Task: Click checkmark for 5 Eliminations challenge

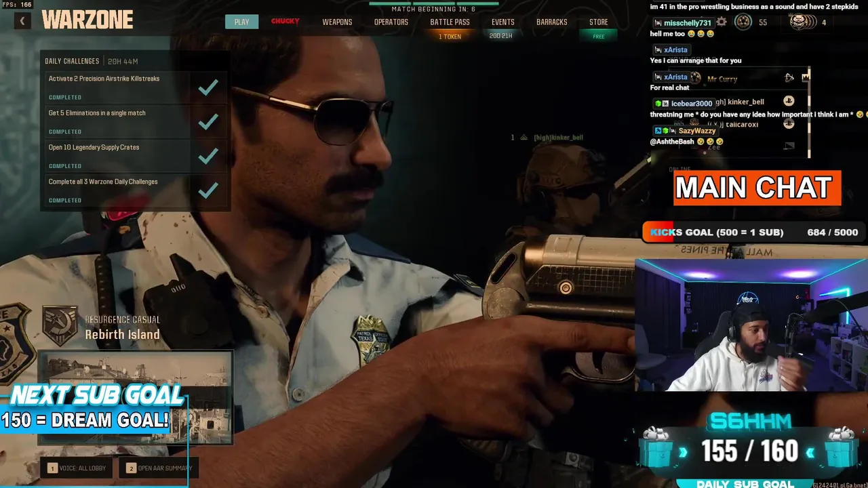Action: click(208, 121)
